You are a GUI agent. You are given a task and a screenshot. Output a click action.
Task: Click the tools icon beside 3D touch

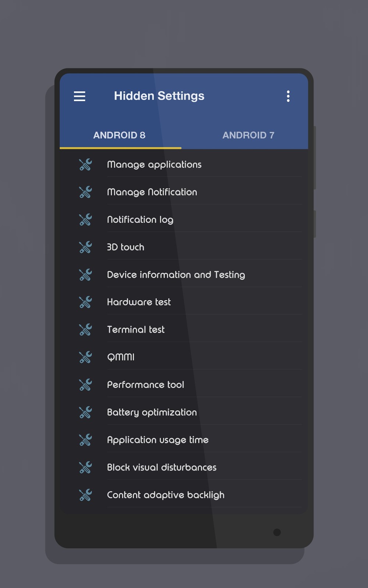(85, 247)
